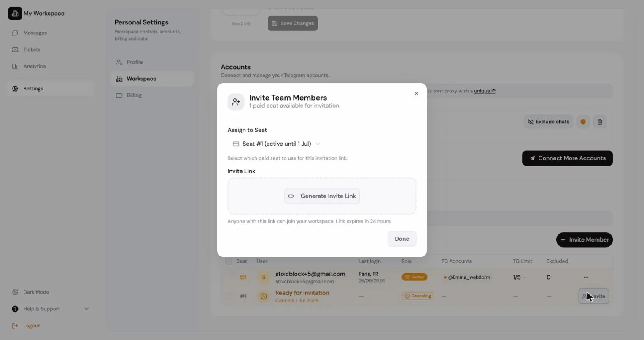Image resolution: width=644 pixels, height=340 pixels.
Task: Click Exclude chats button
Action: pos(548,122)
